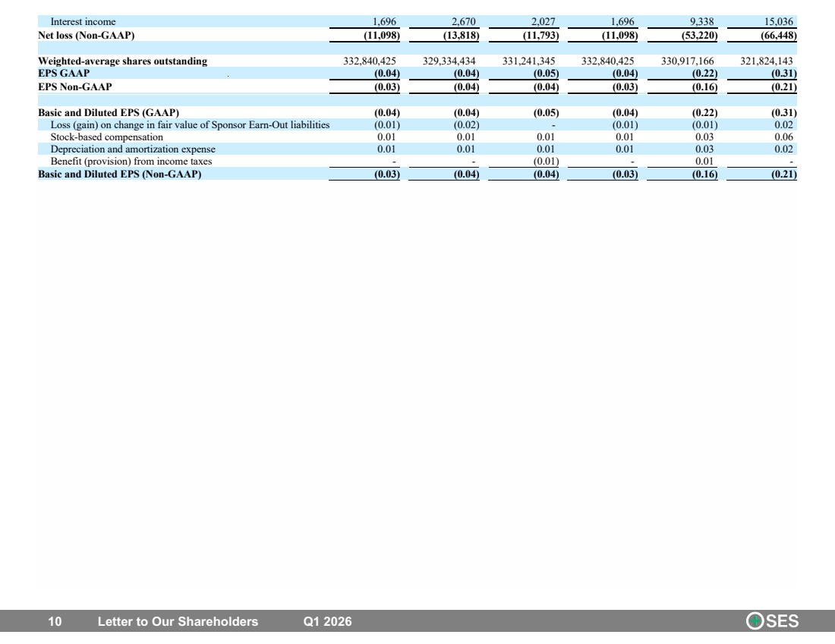Click 'Stock-based compensation' row label

107,137
